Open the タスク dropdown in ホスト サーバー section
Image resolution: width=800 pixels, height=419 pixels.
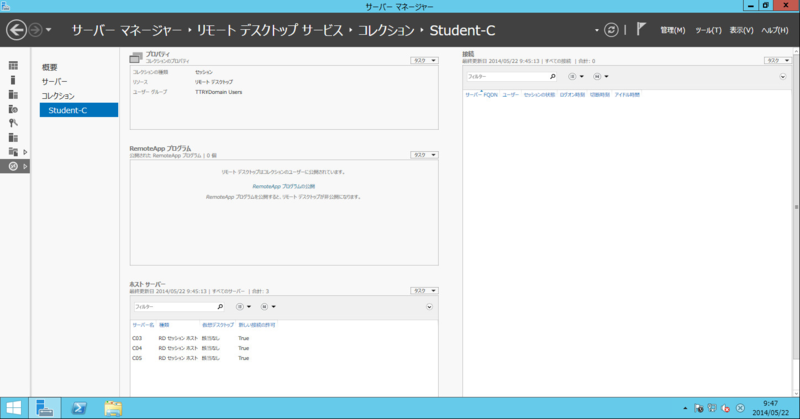click(x=424, y=290)
